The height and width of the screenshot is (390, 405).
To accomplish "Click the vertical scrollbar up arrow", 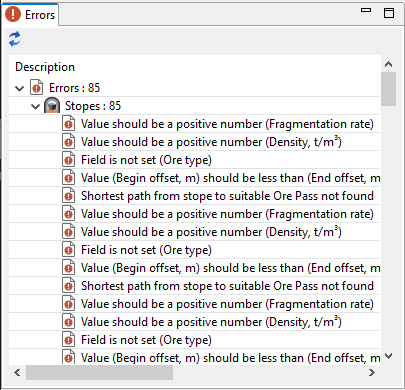I will coord(388,64).
